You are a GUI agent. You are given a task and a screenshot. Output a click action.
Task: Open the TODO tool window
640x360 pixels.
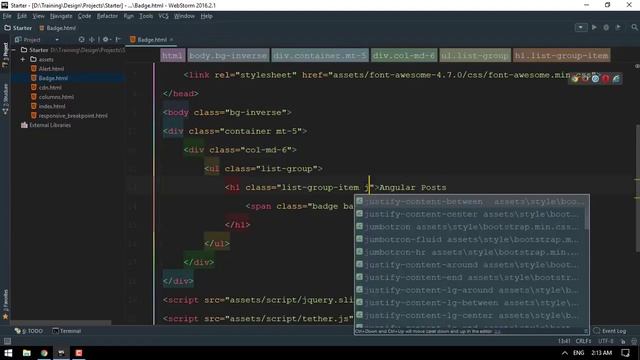(29, 331)
